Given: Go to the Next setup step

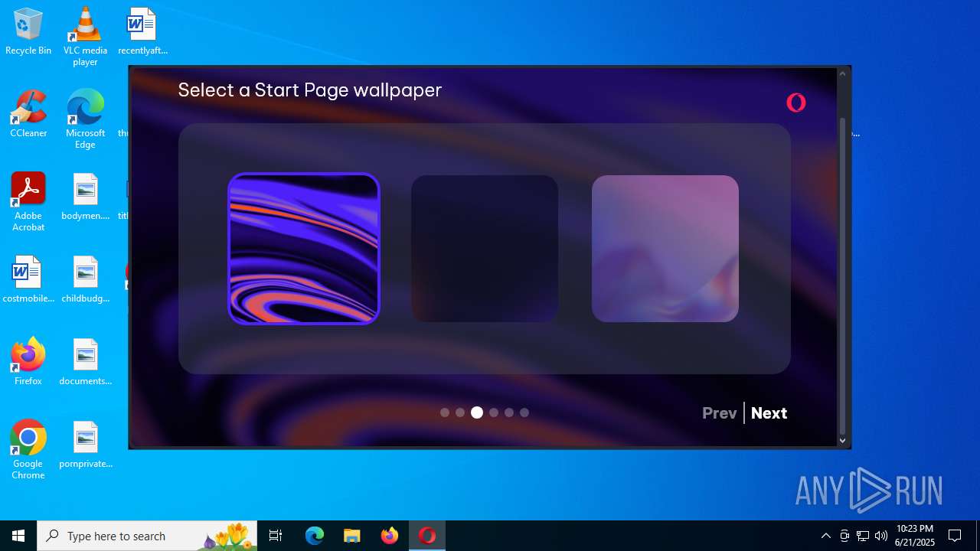Looking at the screenshot, I should (769, 413).
